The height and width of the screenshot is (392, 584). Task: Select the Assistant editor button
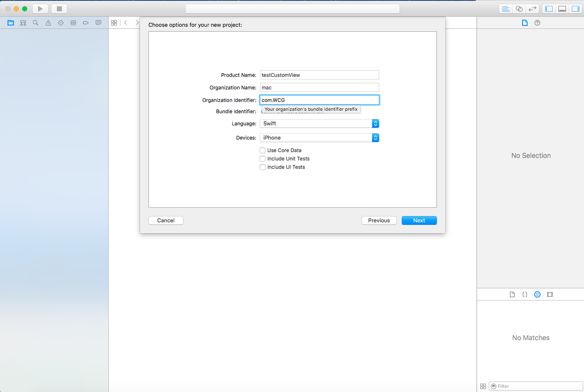(519, 9)
